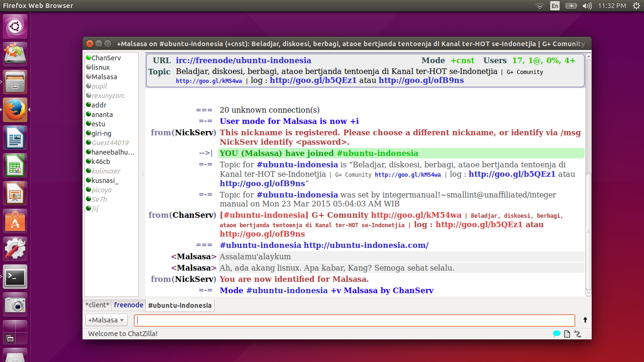Open the +Malsasa nickname dropdown

107,320
